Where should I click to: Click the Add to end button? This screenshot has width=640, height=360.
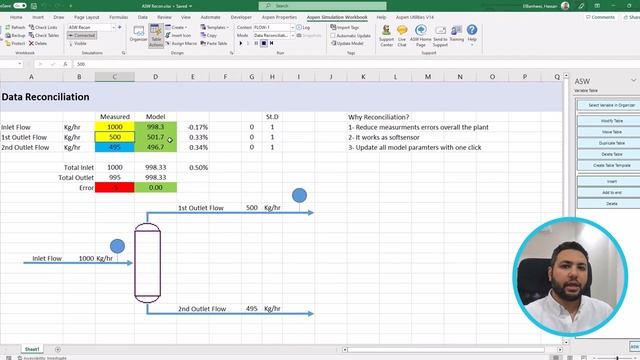point(610,192)
